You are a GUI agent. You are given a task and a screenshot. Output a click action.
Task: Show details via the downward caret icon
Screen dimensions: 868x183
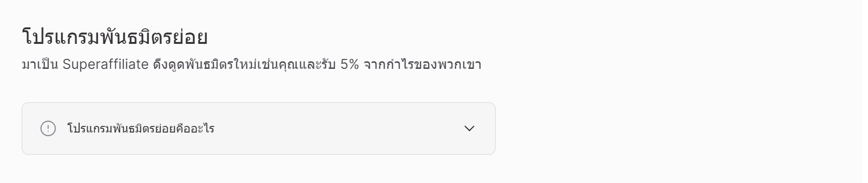click(469, 128)
